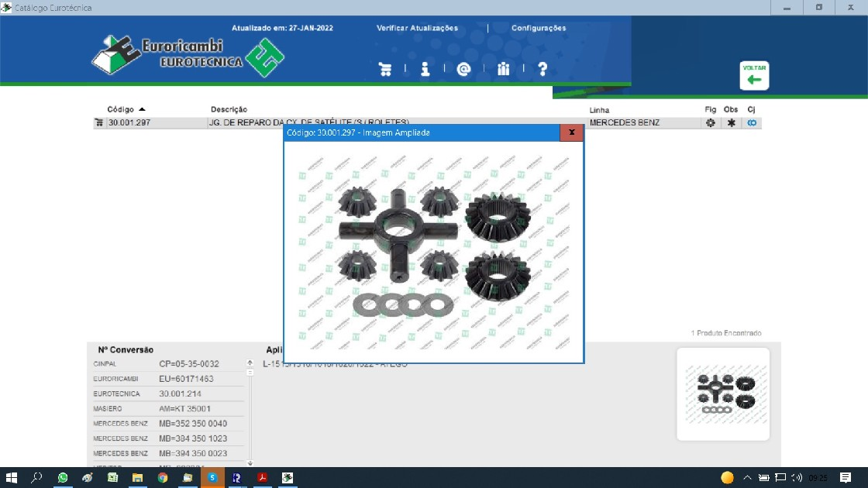This screenshot has height=488, width=868.
Task: Click the product thumbnail image at bottom right
Action: tap(722, 394)
